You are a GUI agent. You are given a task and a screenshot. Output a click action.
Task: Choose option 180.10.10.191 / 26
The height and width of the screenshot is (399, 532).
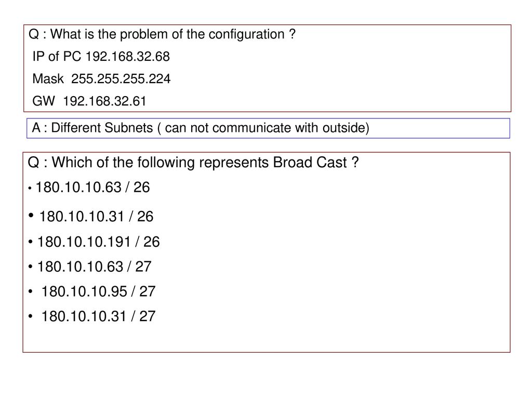pyautogui.click(x=98, y=242)
